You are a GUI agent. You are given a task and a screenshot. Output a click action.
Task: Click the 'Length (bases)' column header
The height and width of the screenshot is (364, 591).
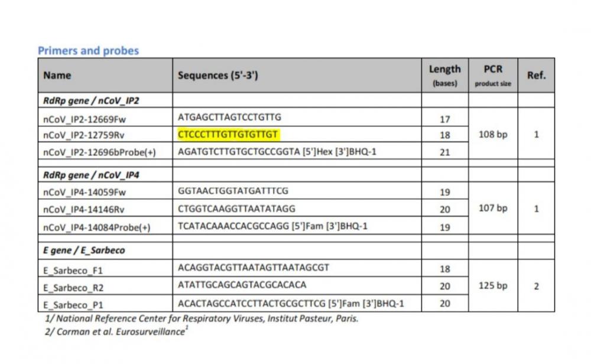444,76
